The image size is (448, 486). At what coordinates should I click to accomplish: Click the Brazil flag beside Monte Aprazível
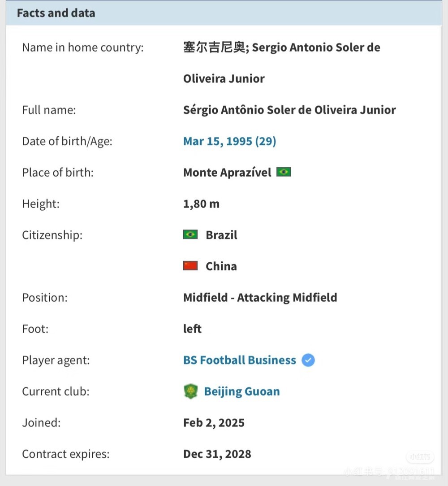(x=284, y=172)
